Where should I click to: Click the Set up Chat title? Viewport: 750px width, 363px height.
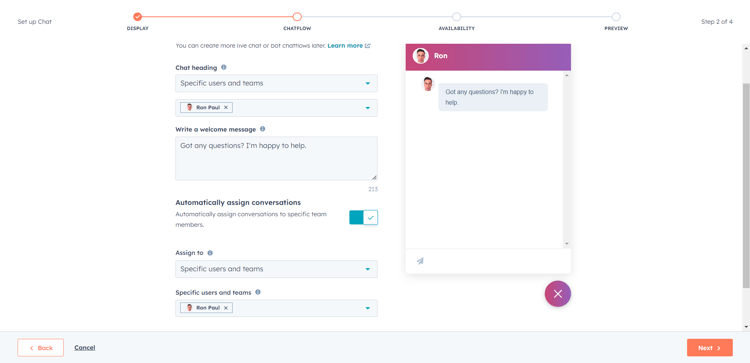coord(34,22)
